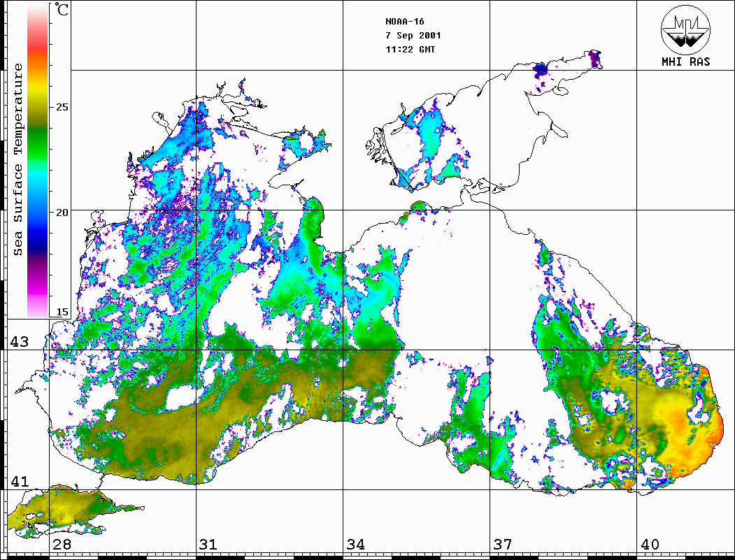
Task: Click the 'NOAA-16' satellite label
Action: pos(405,22)
